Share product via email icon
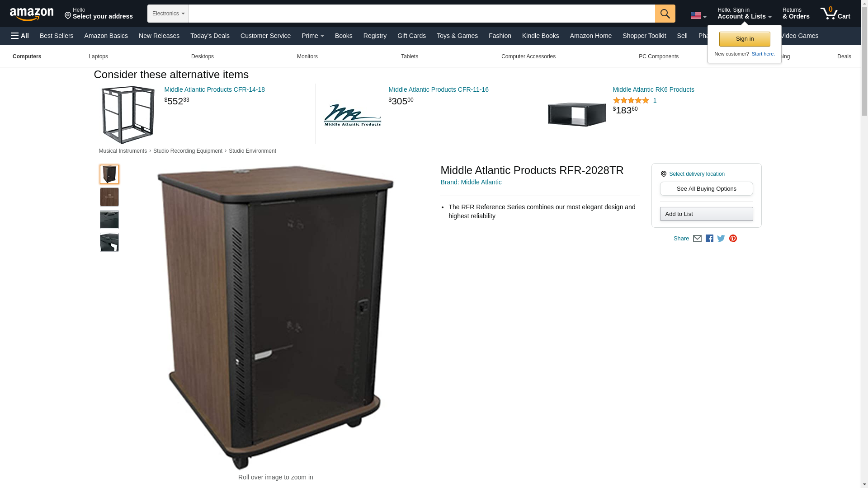 (697, 239)
